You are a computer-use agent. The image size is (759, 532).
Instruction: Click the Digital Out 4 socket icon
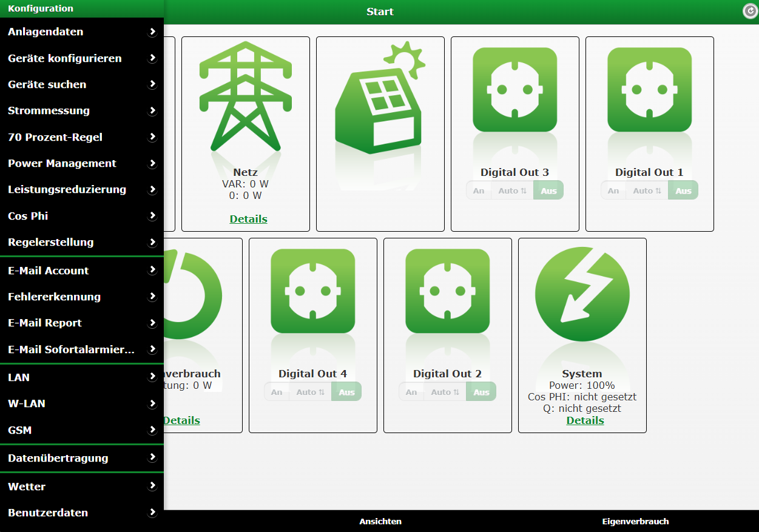click(x=312, y=291)
